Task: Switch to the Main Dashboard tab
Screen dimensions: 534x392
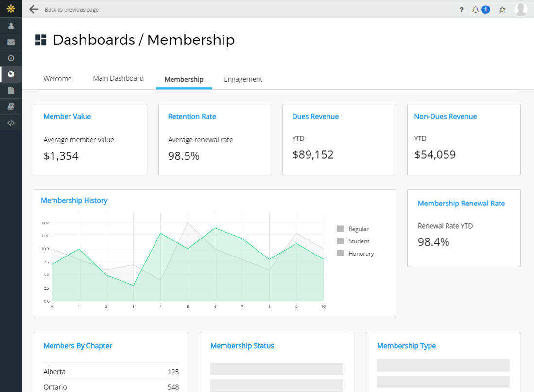Action: [118, 78]
